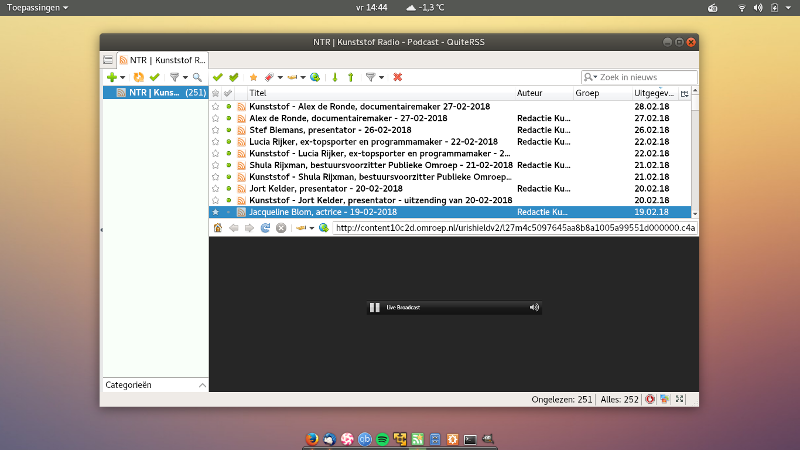Viewport: 800px width, 450px height.
Task: Delete news with the red X icon
Action: pyautogui.click(x=397, y=78)
